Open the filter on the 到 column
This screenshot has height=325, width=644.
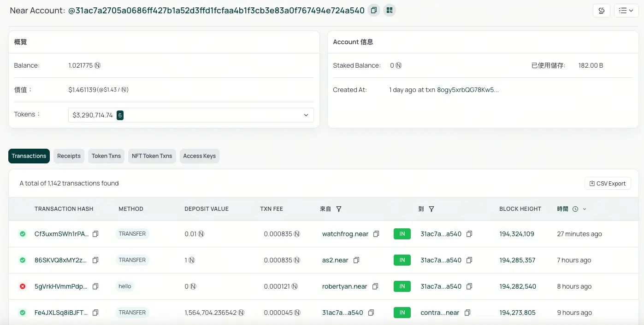click(x=431, y=209)
